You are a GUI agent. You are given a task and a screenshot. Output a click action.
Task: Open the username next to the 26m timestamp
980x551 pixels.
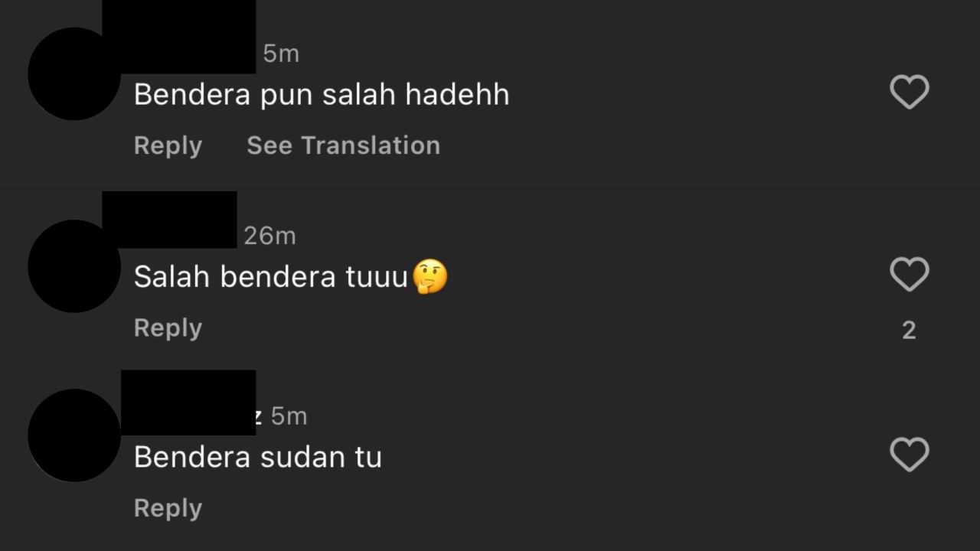click(x=169, y=220)
